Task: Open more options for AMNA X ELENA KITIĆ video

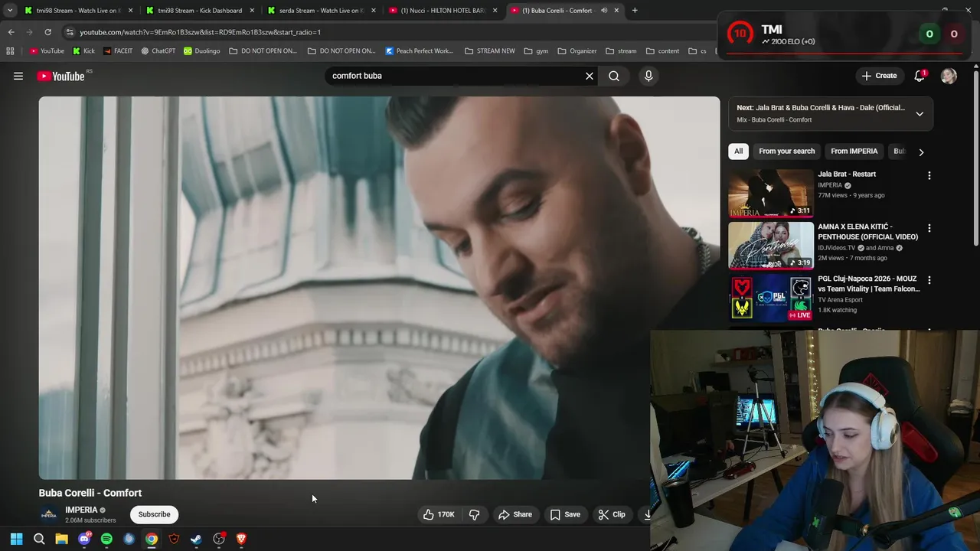Action: [x=929, y=228]
